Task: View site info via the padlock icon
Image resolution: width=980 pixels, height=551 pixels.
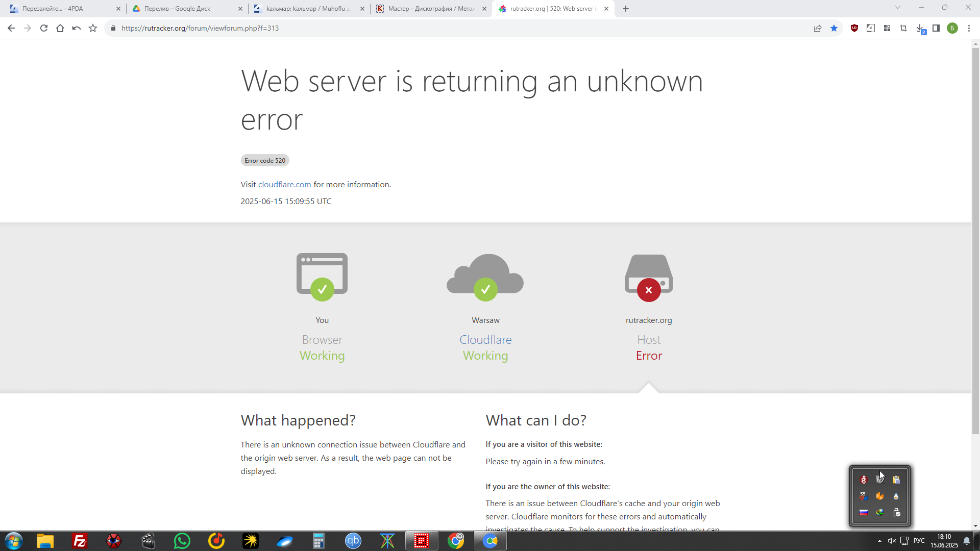Action: (x=113, y=28)
